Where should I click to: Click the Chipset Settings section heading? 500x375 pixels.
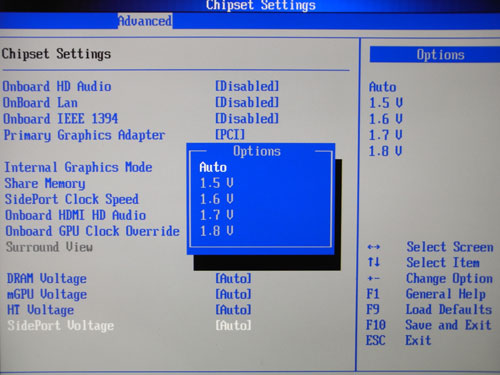click(x=56, y=54)
